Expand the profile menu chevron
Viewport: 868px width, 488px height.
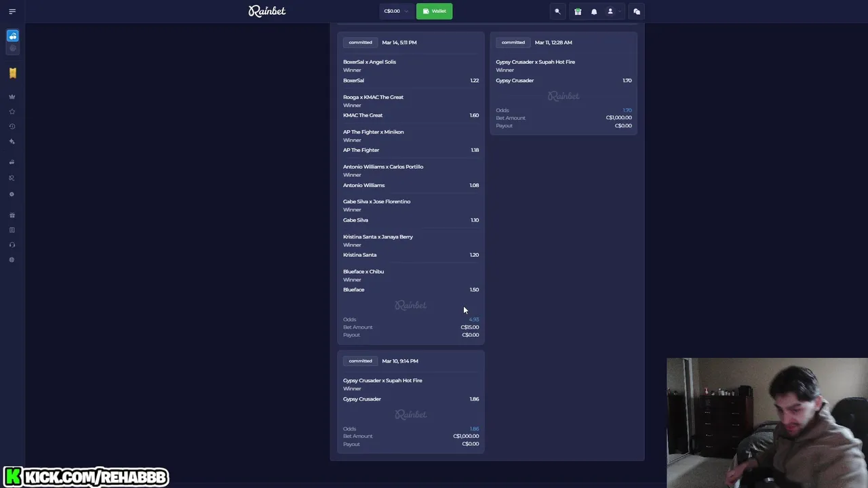click(x=619, y=12)
